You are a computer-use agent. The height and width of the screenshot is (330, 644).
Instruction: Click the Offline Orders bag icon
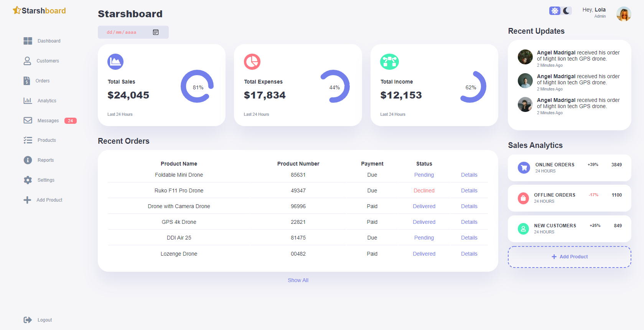523,198
